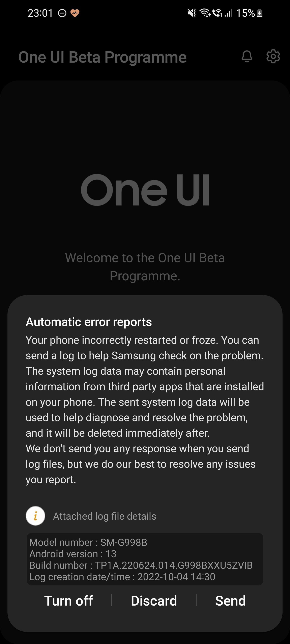Tap the mobile signal bars icon
290x644 pixels.
pos(228,13)
